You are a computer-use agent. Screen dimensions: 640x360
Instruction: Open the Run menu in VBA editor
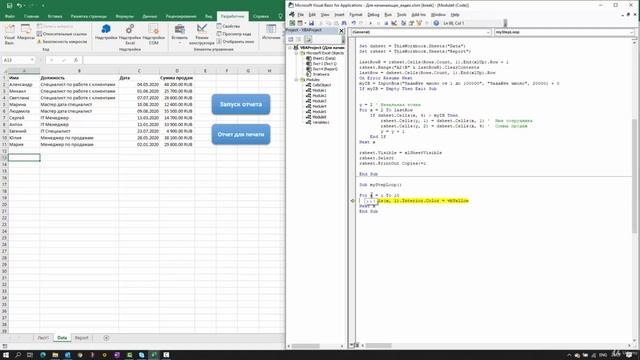(388, 15)
